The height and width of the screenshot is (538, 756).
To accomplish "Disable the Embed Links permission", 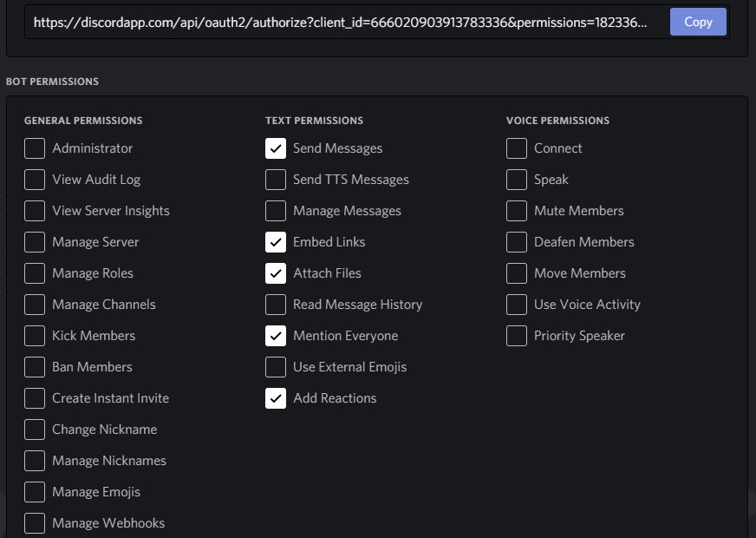I will pyautogui.click(x=276, y=242).
